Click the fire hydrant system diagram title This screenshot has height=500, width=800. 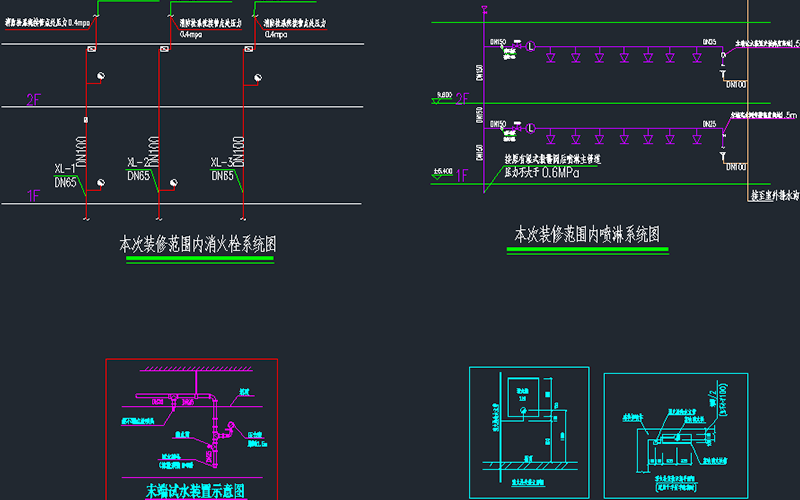[x=197, y=243]
